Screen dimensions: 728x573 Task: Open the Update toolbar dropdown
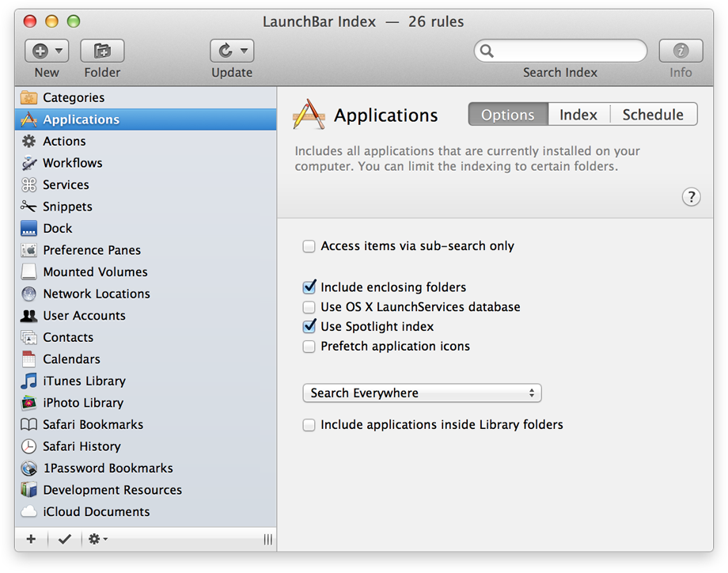coord(232,51)
